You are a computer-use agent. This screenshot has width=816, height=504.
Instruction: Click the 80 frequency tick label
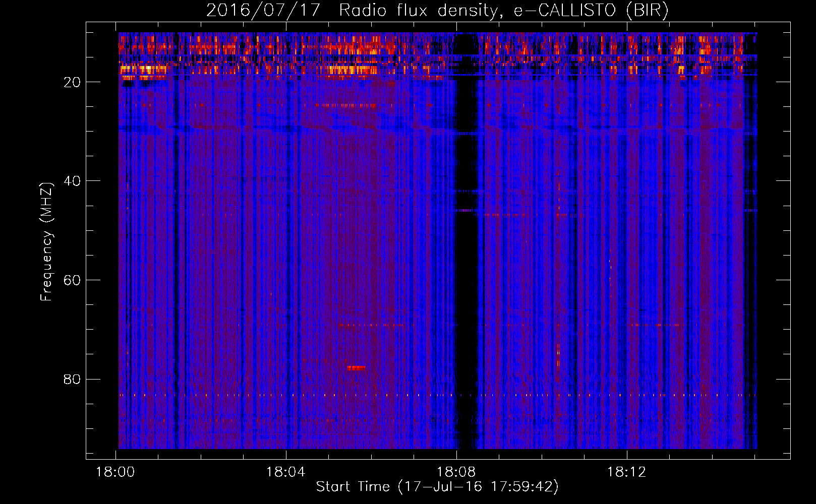tap(72, 379)
